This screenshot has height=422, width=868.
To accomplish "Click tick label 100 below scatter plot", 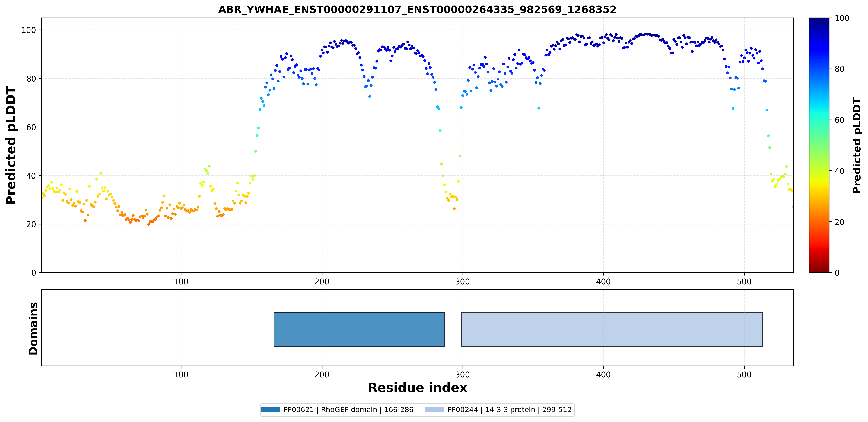I will point(181,281).
